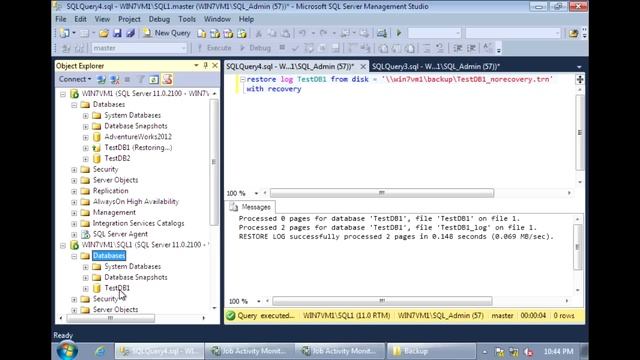Viewport: 640px width, 360px height.
Task: Click the Save floppy disk icon
Action: [117, 33]
